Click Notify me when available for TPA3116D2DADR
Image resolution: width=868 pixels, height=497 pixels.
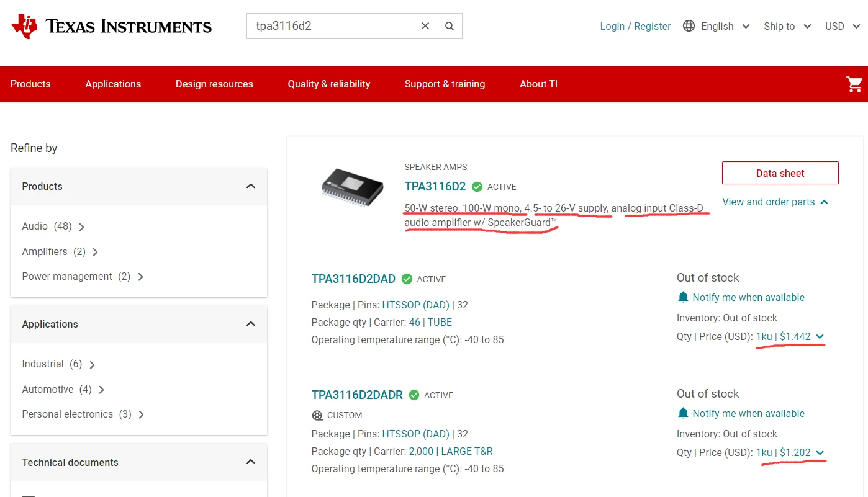coord(748,413)
